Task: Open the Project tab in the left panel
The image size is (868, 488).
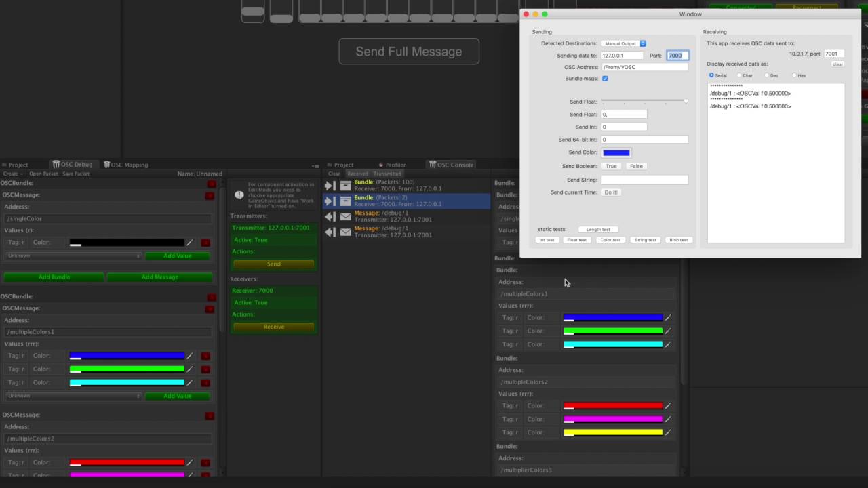Action: coord(15,165)
